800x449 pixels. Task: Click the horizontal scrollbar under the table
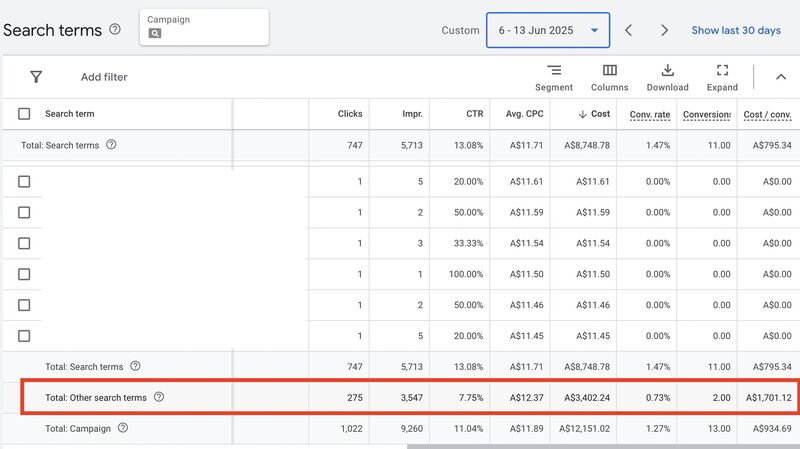[x=603, y=446]
